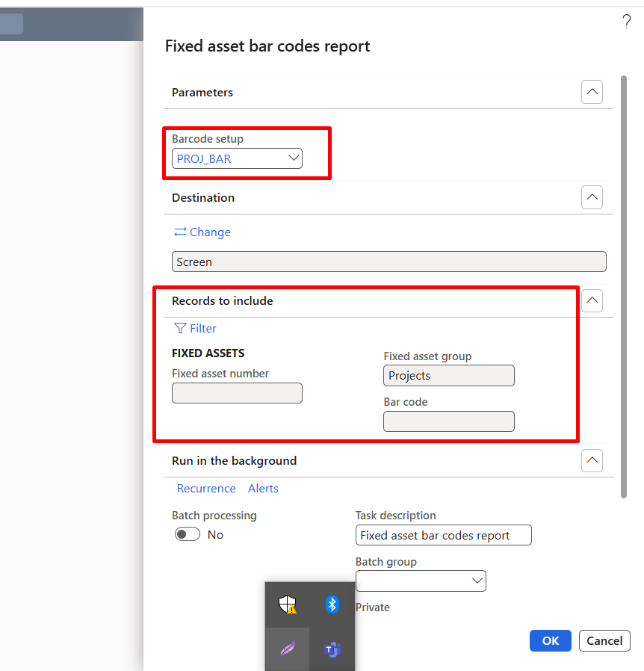Viewport: 644px width, 671px height.
Task: Click the Change destination arrows icon
Action: pyautogui.click(x=180, y=232)
